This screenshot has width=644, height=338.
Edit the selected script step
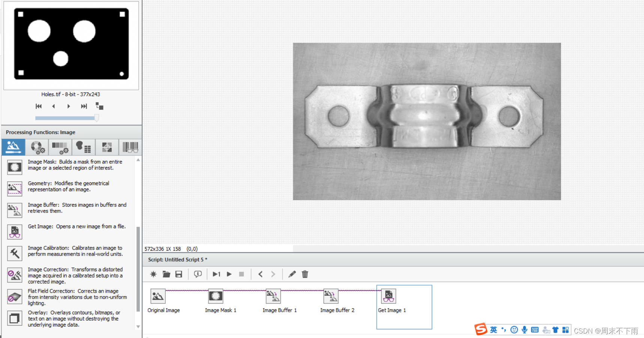click(292, 274)
